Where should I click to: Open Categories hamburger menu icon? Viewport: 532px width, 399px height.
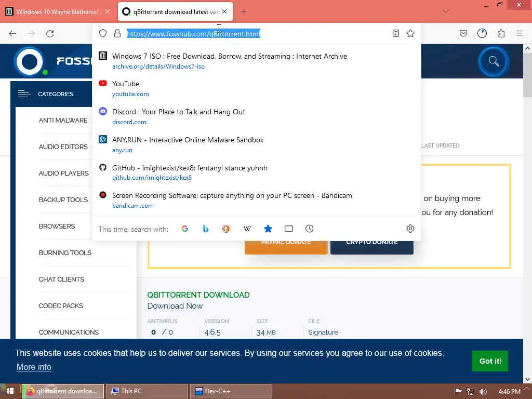tap(24, 94)
